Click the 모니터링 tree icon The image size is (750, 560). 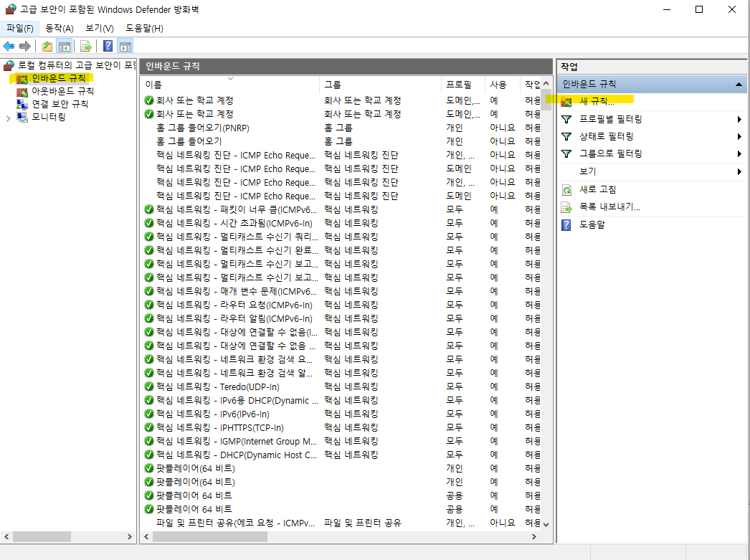(22, 117)
